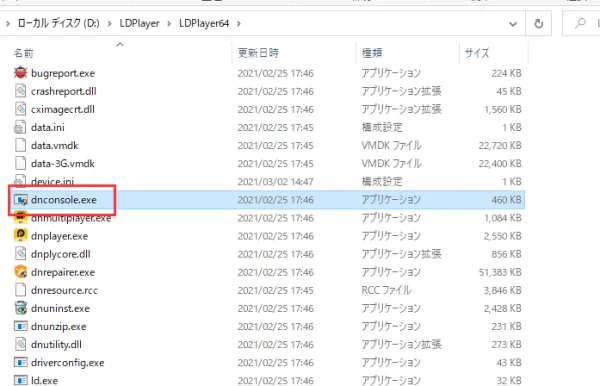Click size 1,084 KB of dnmultiplayer.exe
600x386 pixels.
tap(502, 218)
